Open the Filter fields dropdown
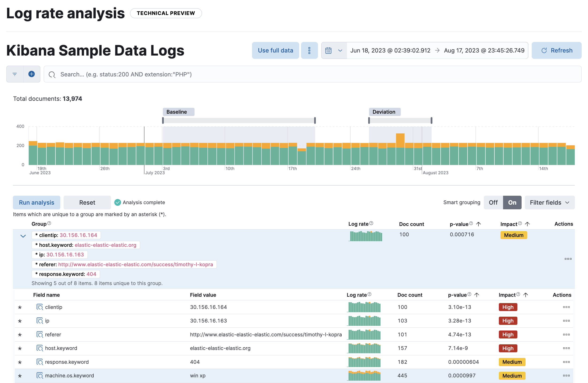This screenshot has width=588, height=383. click(549, 202)
